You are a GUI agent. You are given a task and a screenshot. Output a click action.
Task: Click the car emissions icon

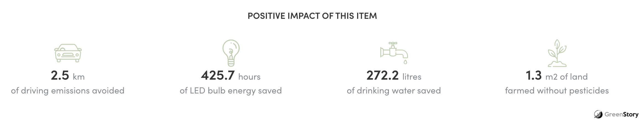pos(68,53)
